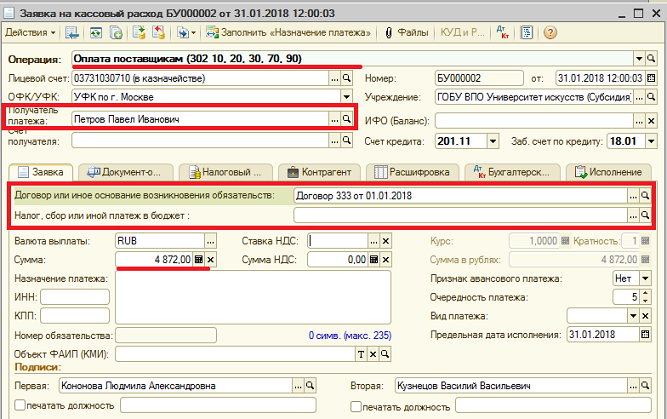Click magnifier icon of Операция field
Viewport: 667px width, 419px height.
click(x=651, y=59)
